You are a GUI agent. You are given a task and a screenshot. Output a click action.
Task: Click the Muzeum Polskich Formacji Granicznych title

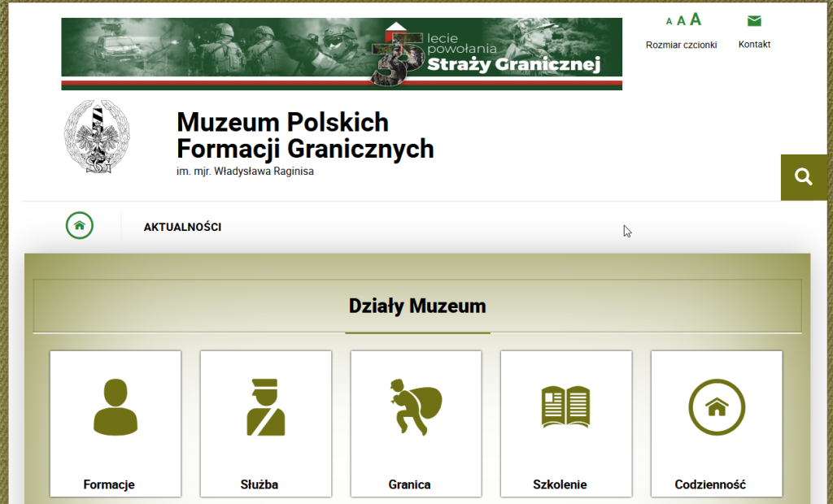coord(305,136)
